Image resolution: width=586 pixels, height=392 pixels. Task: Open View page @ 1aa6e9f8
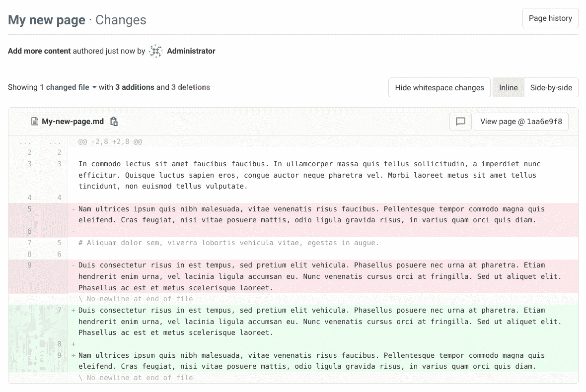point(521,121)
